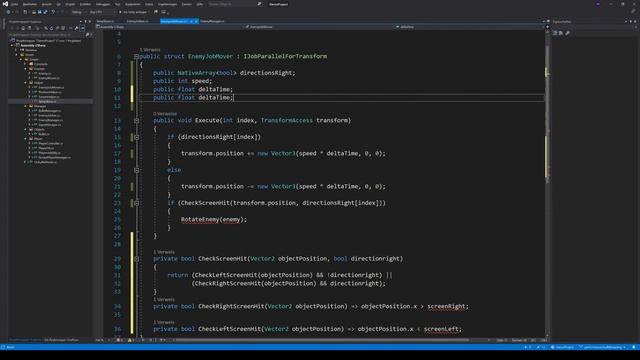The image size is (640, 360).
Task: Open the reference link above CheckScreenHit method
Action: (164, 252)
